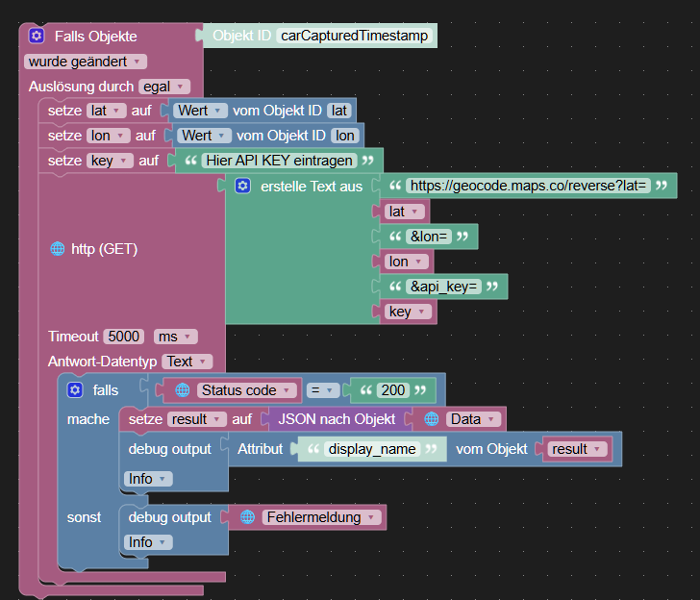
Task: Edit 'Hier API KEY eintragen' text field
Action: point(280,161)
